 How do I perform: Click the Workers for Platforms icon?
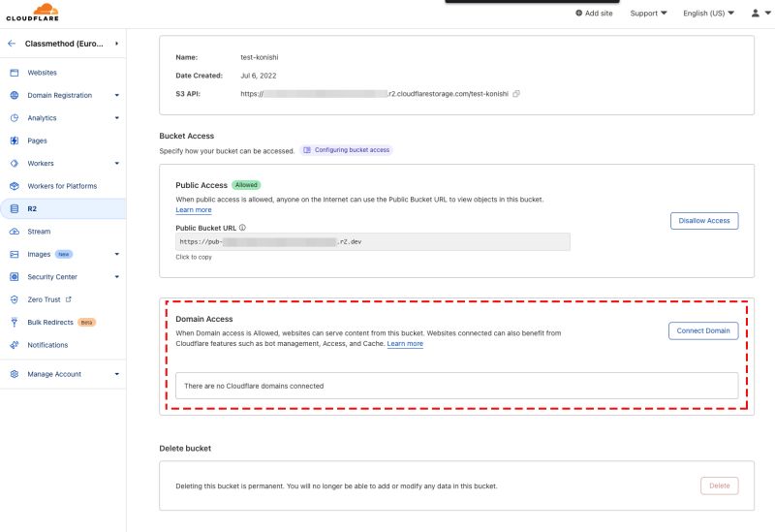tap(15, 186)
